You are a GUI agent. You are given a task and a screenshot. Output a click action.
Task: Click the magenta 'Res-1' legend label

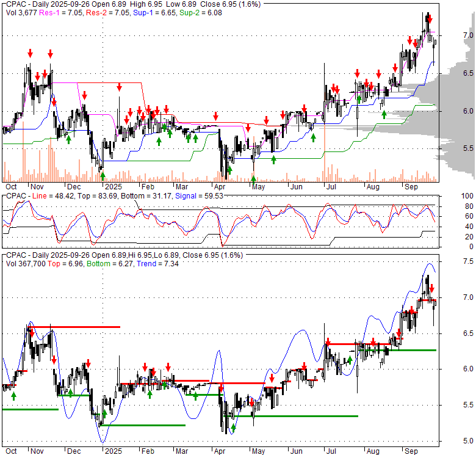49,13
